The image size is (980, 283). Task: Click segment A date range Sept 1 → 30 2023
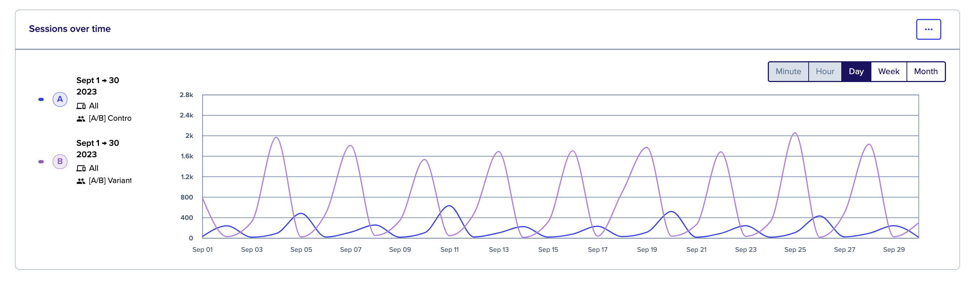98,86
